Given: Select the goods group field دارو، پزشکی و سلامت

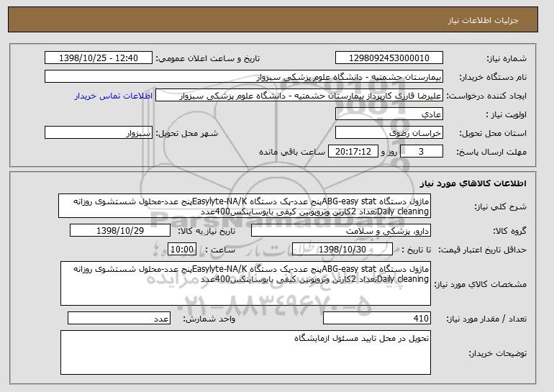Looking at the screenshot, I should click(x=341, y=231).
